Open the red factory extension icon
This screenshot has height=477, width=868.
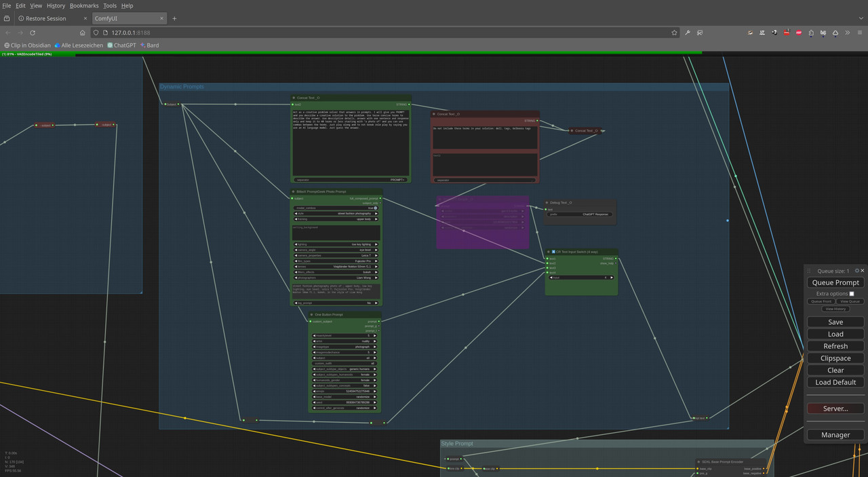pos(787,33)
